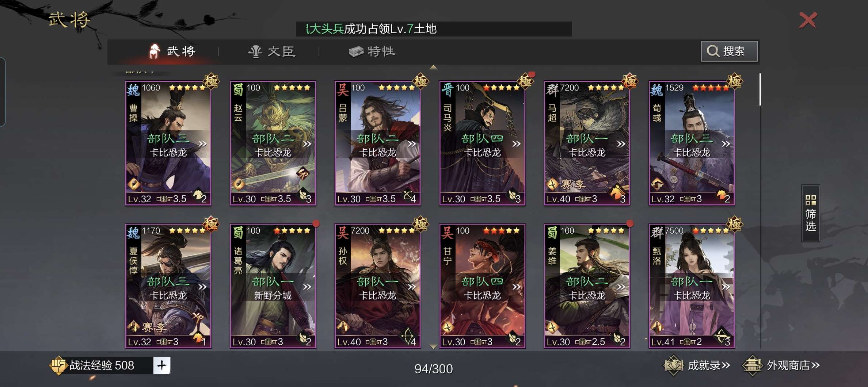Image resolution: width=868 pixels, height=387 pixels.
Task: Switch to the 文臣 tab
Action: coord(271,51)
